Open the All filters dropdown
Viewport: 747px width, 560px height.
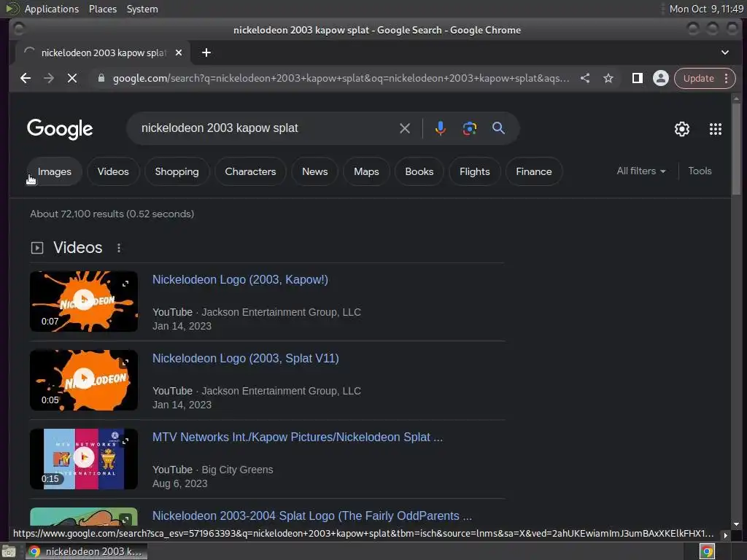[x=640, y=171]
